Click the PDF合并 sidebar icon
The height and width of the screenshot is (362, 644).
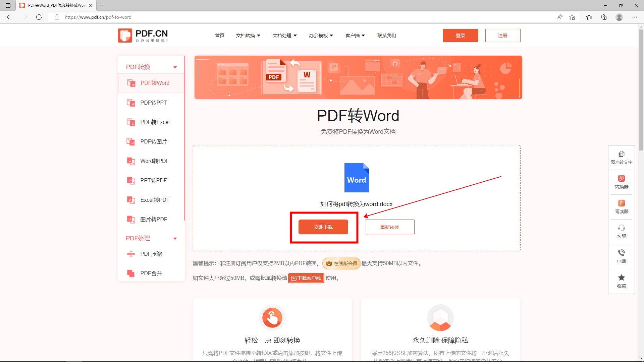[x=131, y=273]
